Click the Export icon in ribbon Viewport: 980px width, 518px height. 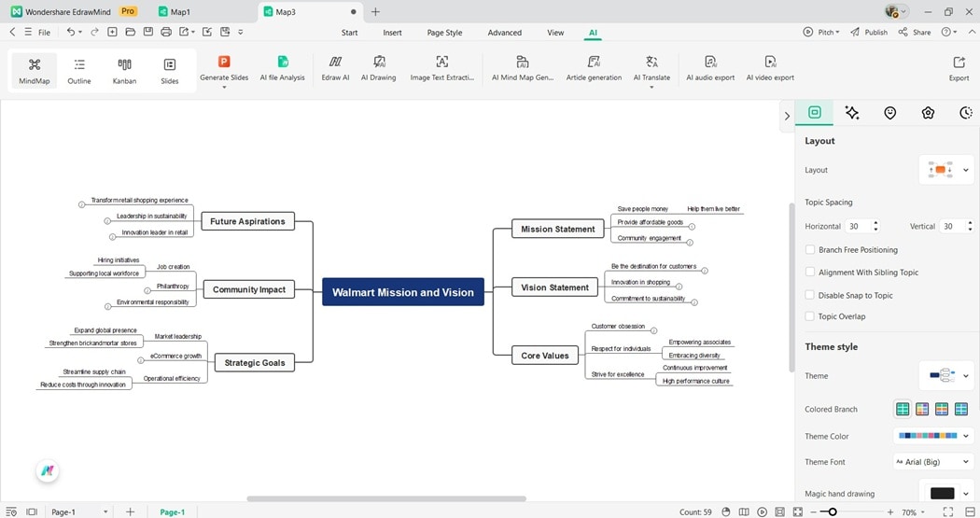pos(959,62)
